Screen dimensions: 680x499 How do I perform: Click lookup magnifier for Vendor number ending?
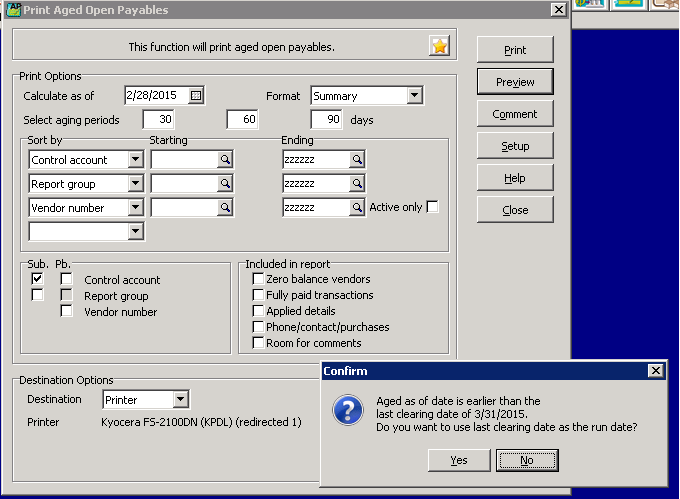click(x=357, y=208)
